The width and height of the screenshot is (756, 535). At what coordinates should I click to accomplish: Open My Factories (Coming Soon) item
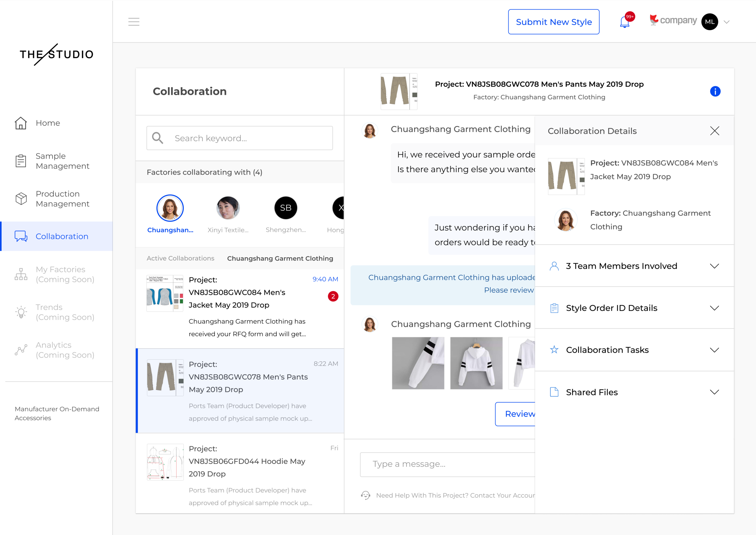(x=56, y=274)
